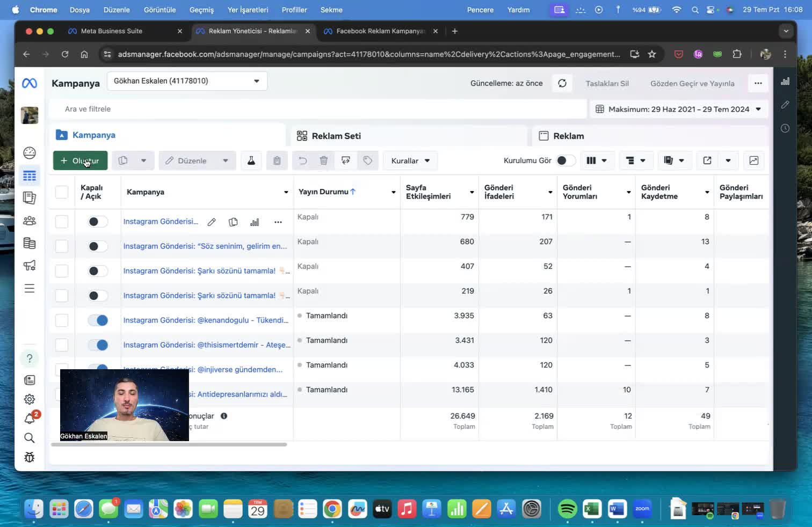The width and height of the screenshot is (812, 527).
Task: Select the campaigns table grid icon
Action: pyautogui.click(x=30, y=176)
